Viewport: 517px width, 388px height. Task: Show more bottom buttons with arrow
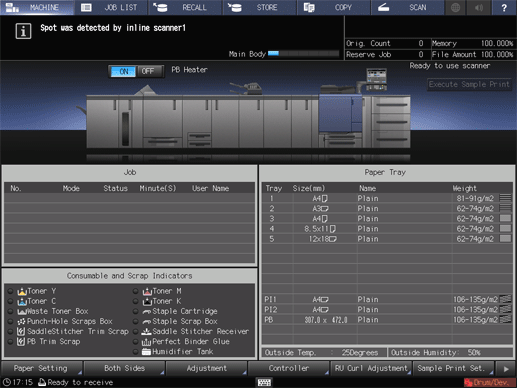point(506,369)
